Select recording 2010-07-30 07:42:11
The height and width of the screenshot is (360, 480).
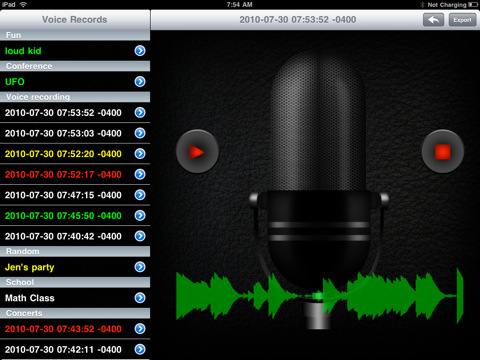[x=75, y=349]
